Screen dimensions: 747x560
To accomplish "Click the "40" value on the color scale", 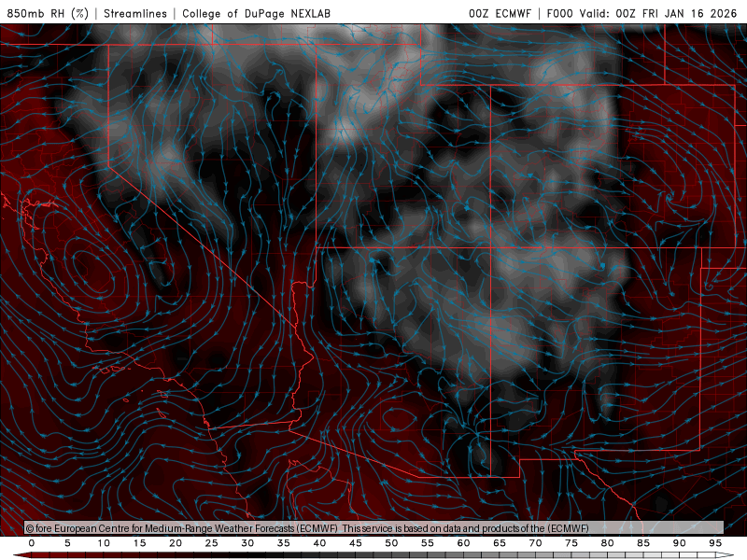I will click(319, 543).
